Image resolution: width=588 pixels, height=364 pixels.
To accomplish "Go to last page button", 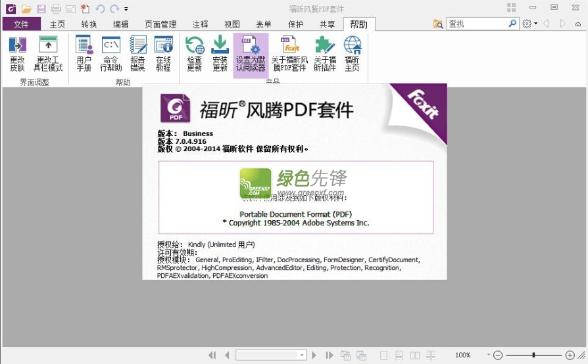I will [330, 355].
